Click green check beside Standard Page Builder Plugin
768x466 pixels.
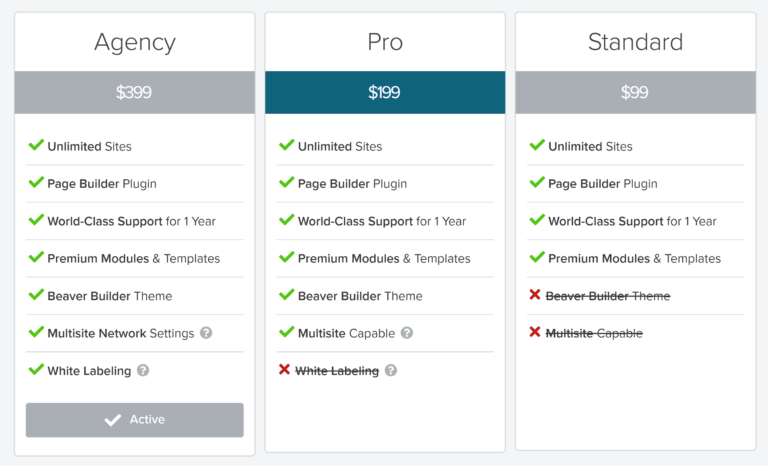point(537,182)
